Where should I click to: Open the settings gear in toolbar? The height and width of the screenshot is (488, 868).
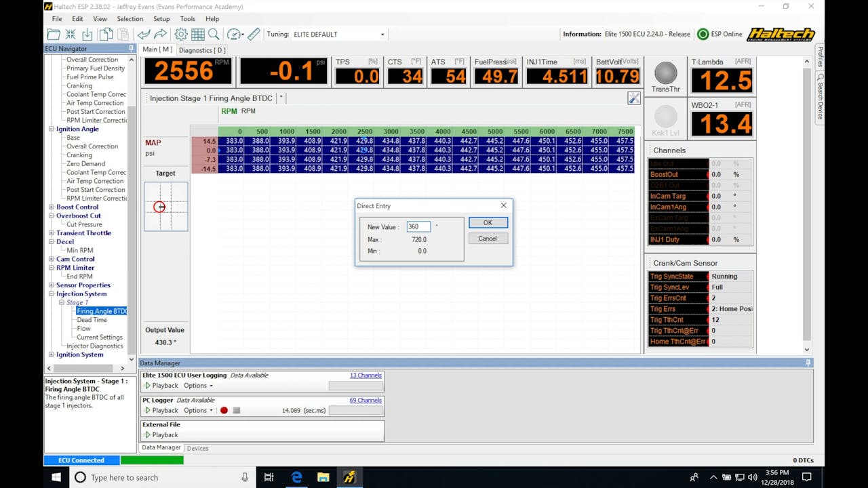click(x=181, y=35)
